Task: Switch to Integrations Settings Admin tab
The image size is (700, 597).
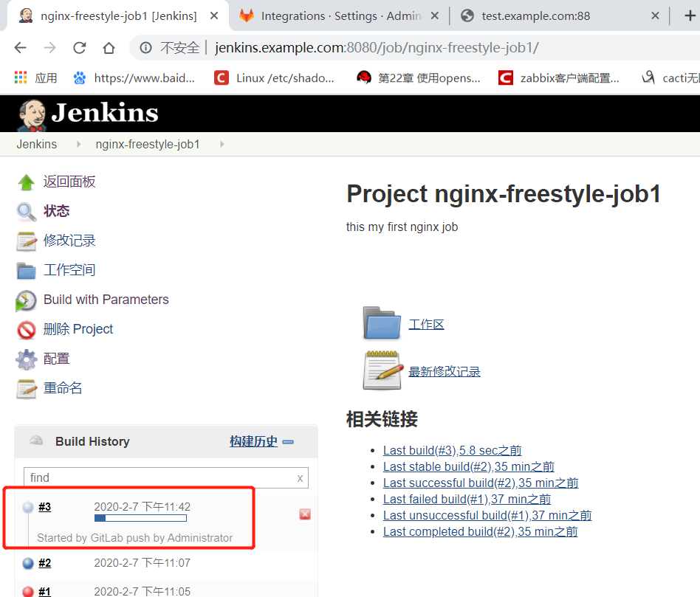Action: (339, 16)
